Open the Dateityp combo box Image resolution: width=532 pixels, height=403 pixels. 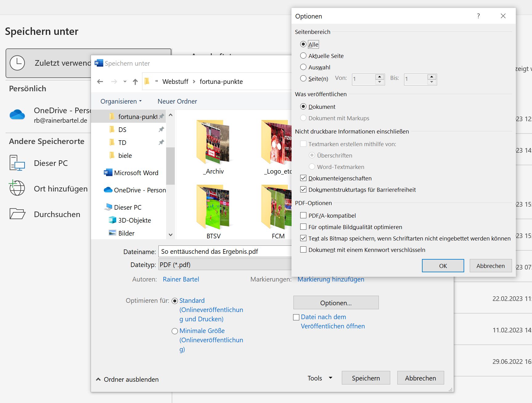tap(225, 265)
